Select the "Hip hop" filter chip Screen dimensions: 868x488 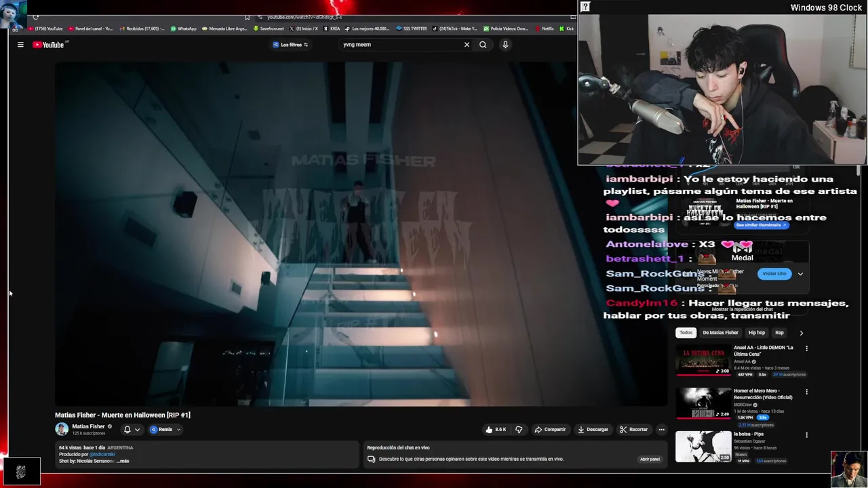point(756,333)
